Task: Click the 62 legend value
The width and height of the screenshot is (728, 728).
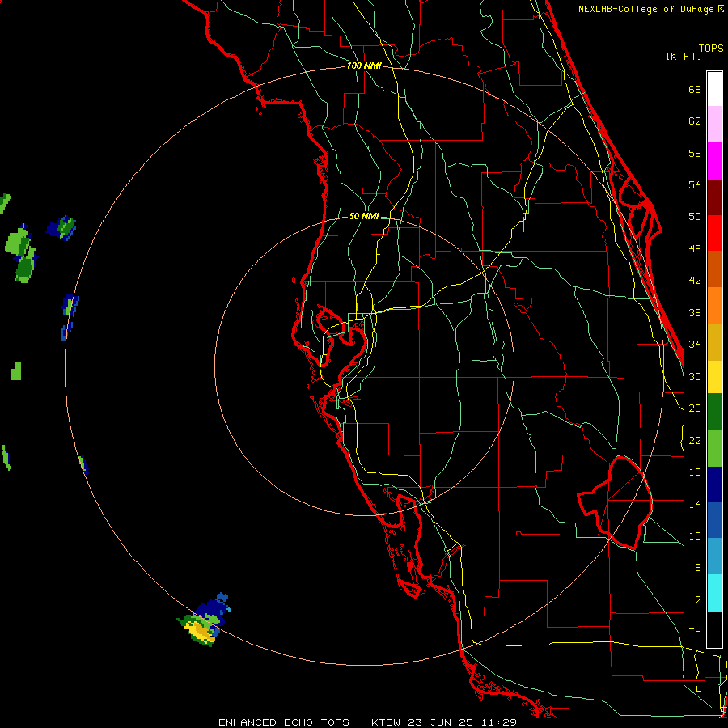Action: tap(695, 121)
